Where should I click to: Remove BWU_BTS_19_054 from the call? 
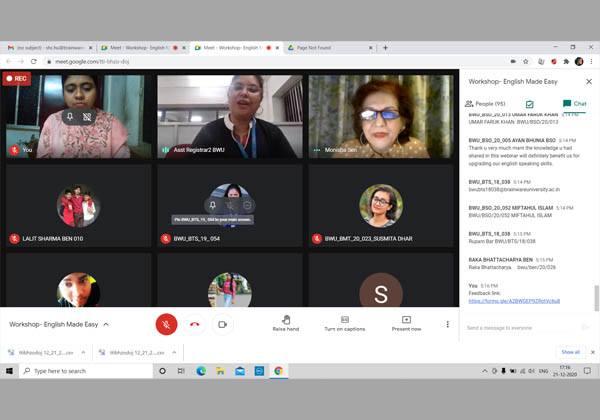tap(247, 204)
